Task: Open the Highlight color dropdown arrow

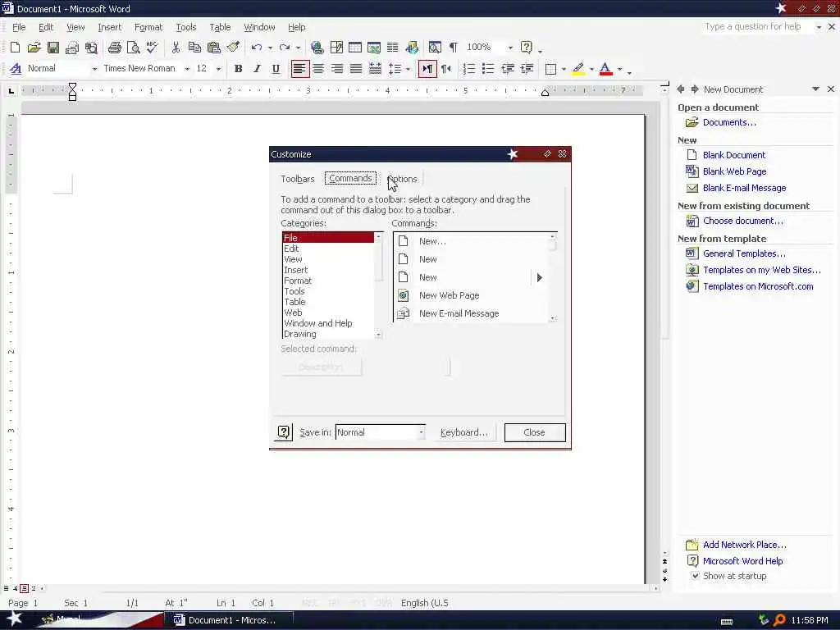Action: 591,69
